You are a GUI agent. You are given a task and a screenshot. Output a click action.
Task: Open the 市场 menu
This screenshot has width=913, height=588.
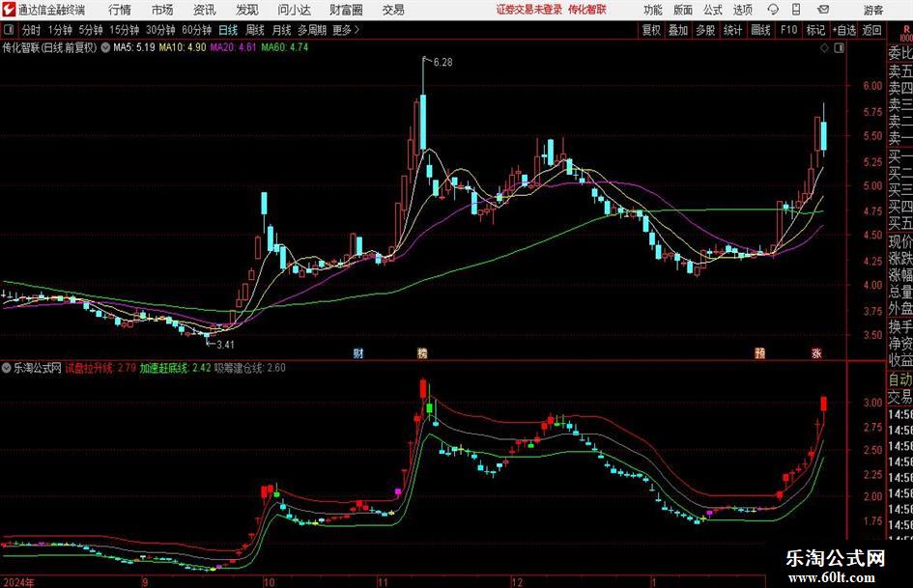(x=162, y=10)
